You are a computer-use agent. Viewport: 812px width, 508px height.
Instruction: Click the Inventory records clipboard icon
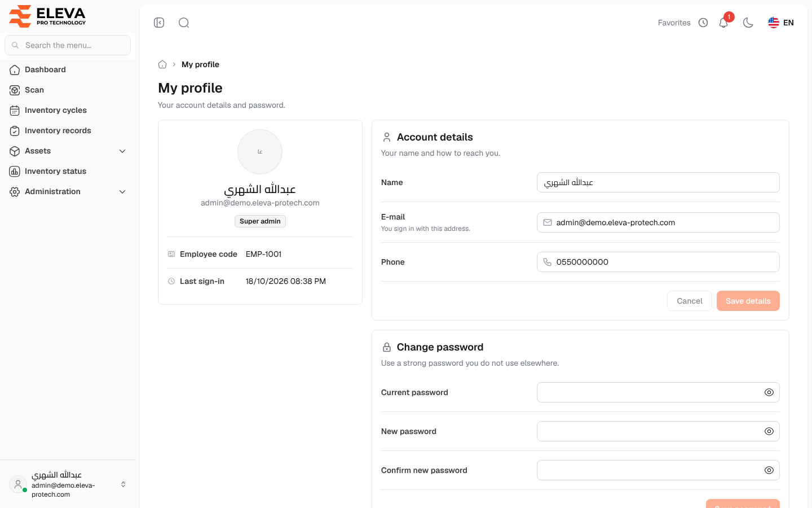pos(15,131)
